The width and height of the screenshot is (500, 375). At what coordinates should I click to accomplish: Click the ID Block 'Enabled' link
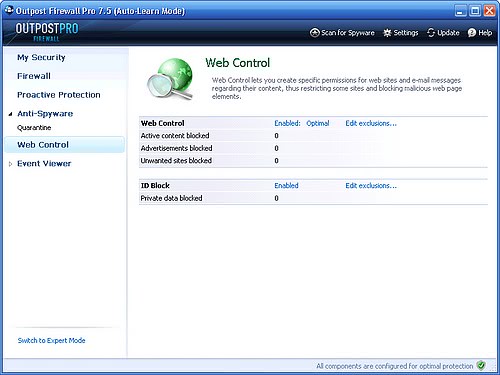click(x=286, y=186)
